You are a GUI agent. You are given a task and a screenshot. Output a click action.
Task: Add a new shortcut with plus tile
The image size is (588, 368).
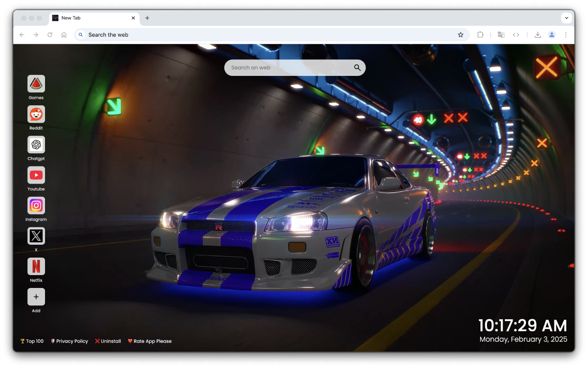[x=36, y=297]
